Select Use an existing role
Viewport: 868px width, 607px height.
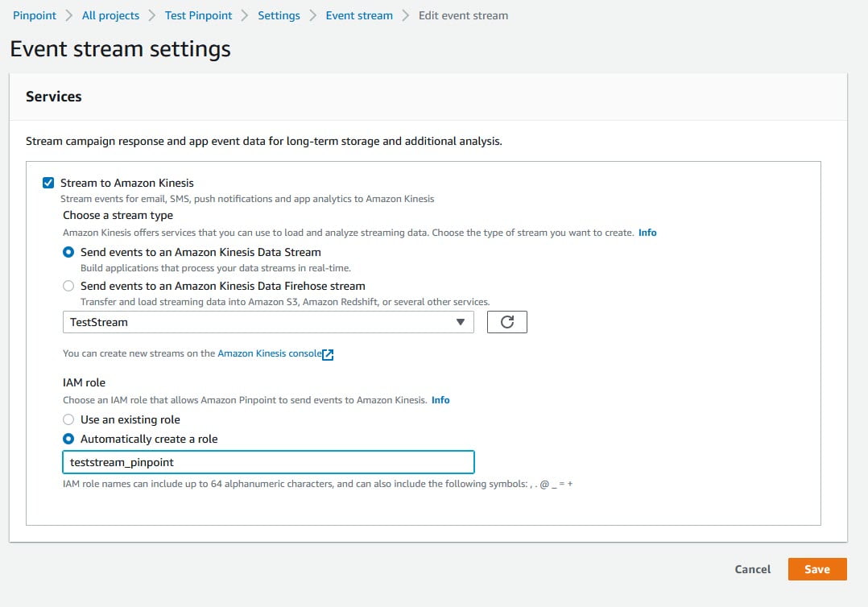pos(68,419)
